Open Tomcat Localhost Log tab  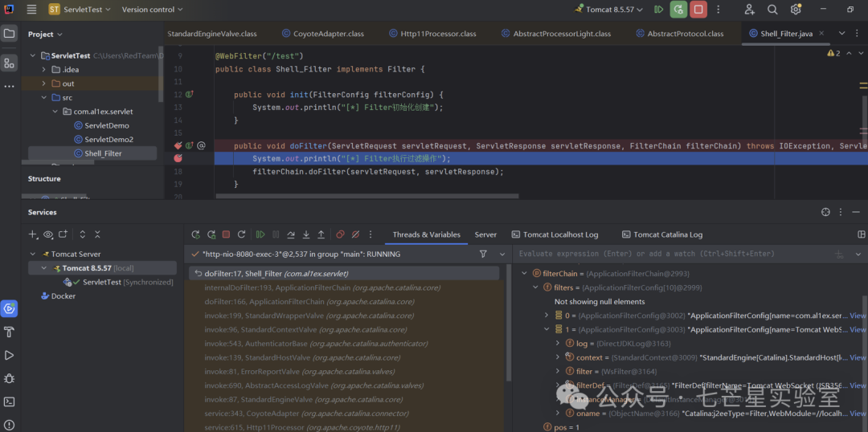pyautogui.click(x=555, y=234)
